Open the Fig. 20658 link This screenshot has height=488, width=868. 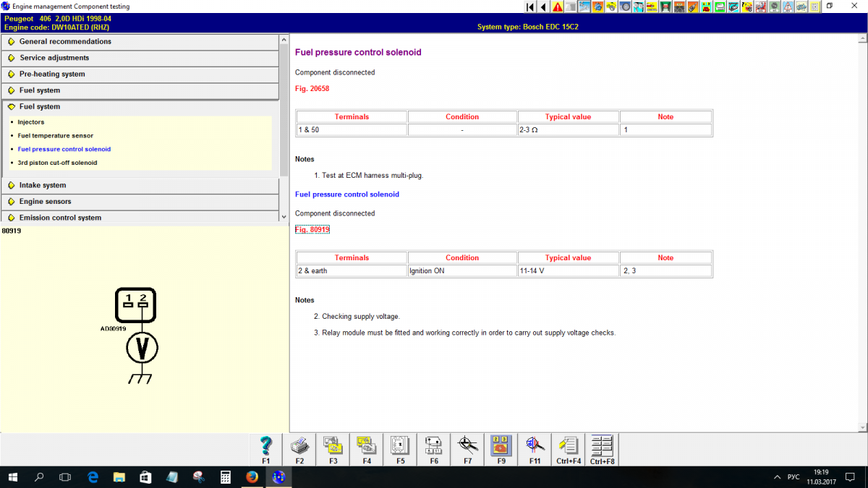(x=311, y=88)
